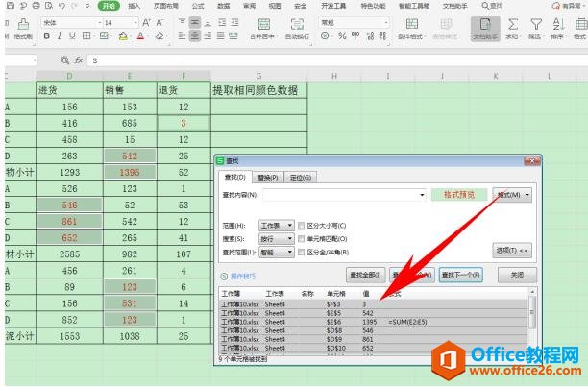The height and width of the screenshot is (387, 588).
Task: Click the Sort (排序) A-Z icon
Action: (x=559, y=29)
